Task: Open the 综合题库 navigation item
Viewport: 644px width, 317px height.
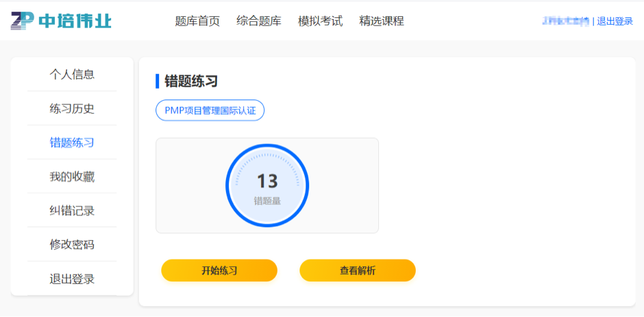Action: pos(259,21)
